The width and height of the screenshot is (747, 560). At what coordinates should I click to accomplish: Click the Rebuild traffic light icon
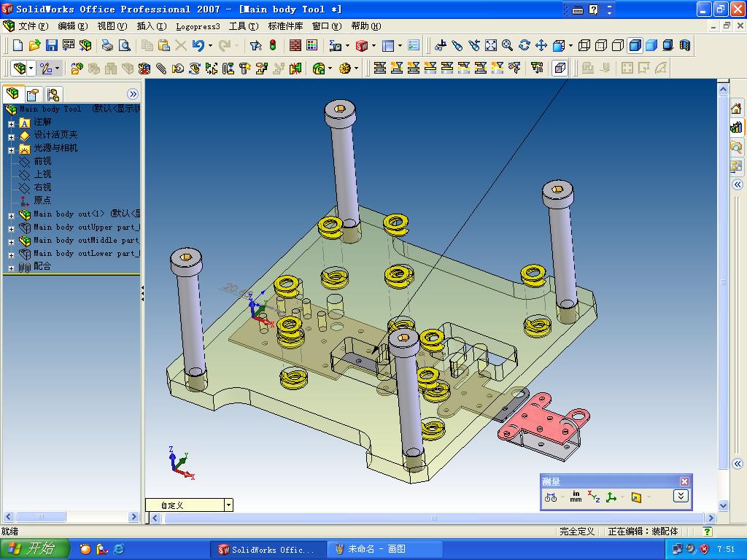pos(273,45)
